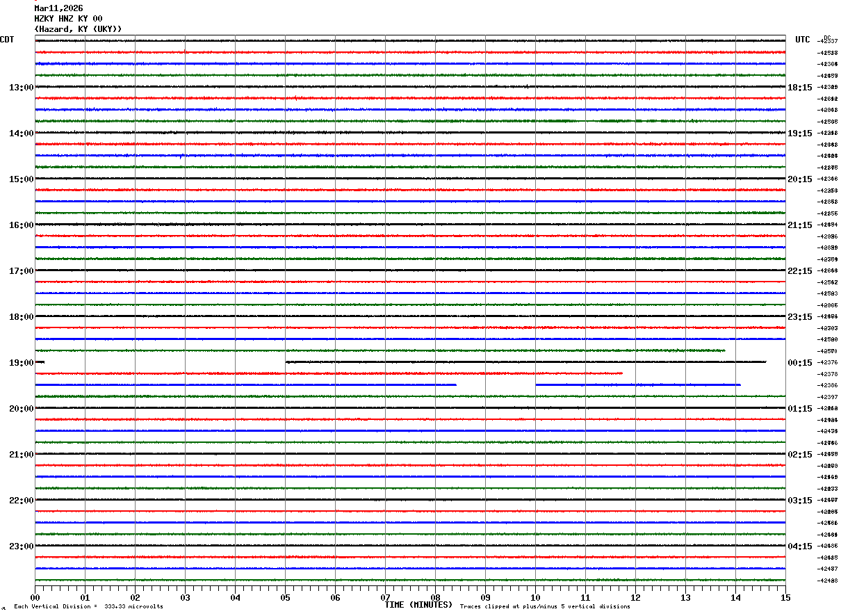Select the 14:00 CDT time label
Viewport: 841px width, 616px height.
[21, 133]
